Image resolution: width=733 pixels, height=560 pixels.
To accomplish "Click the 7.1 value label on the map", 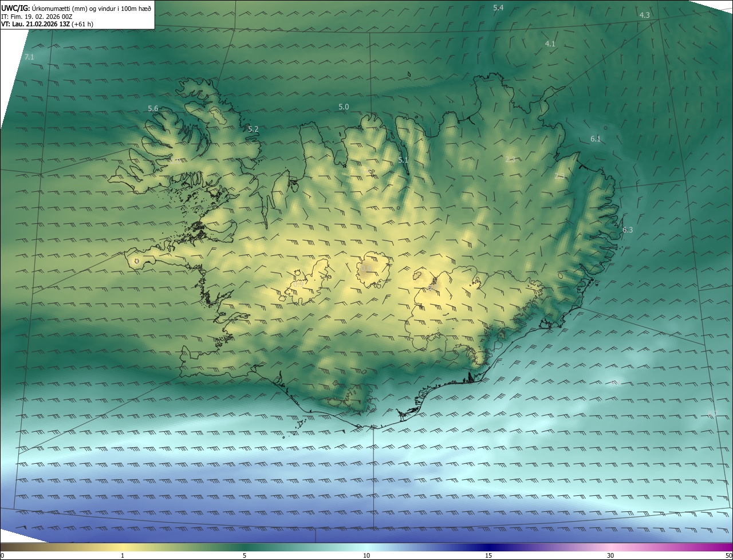I will [x=29, y=57].
